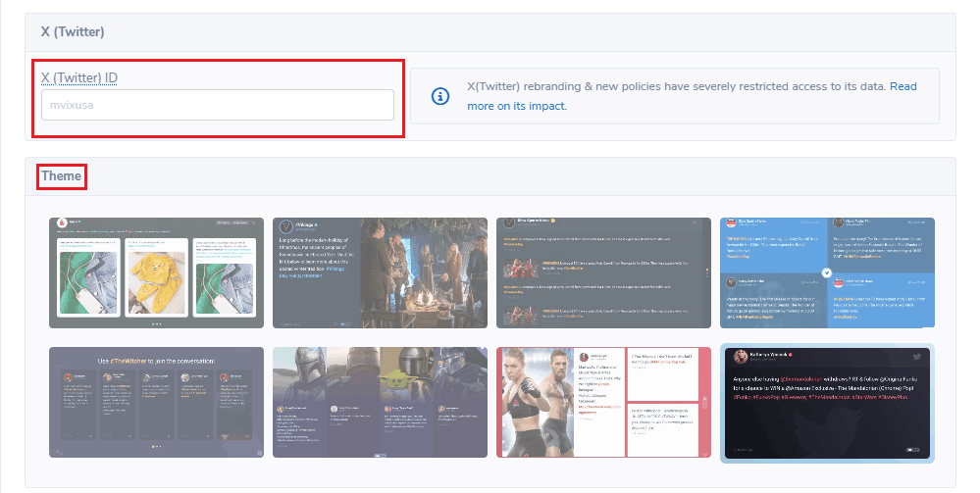Select the product cards theme with yellow outfit

pos(156,272)
